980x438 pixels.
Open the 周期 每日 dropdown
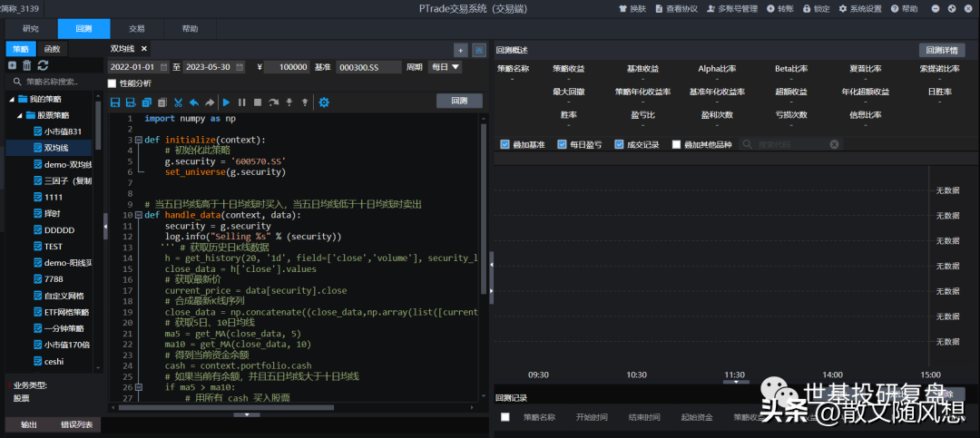coord(445,67)
